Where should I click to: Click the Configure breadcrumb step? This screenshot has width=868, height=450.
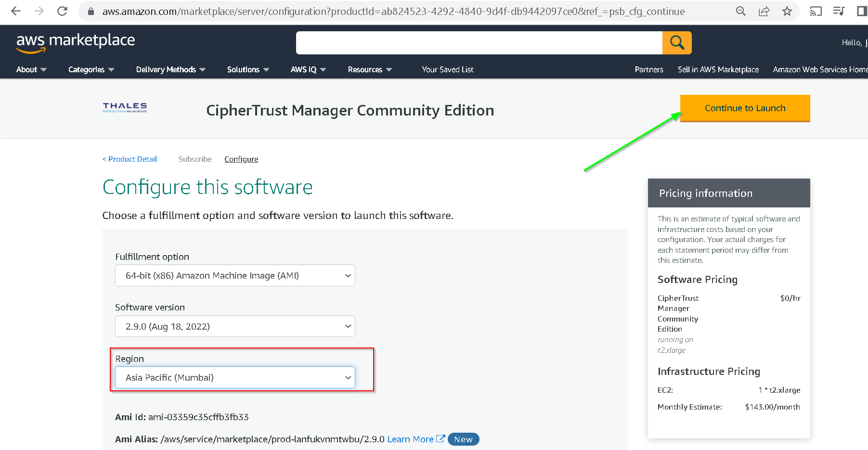241,159
